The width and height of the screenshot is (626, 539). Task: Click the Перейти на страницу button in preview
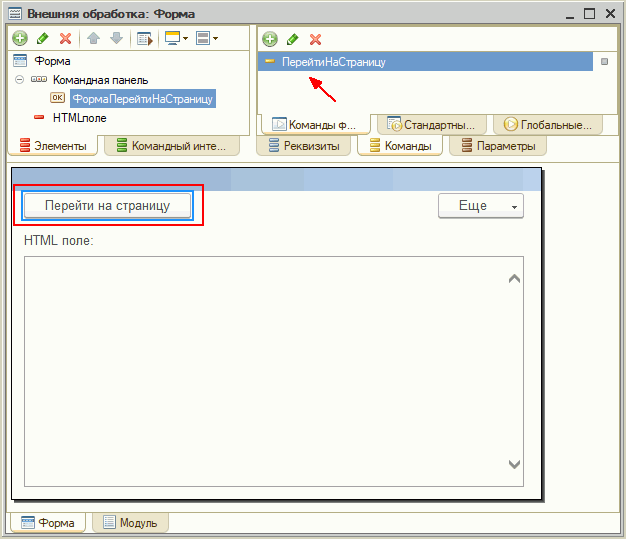(x=107, y=205)
